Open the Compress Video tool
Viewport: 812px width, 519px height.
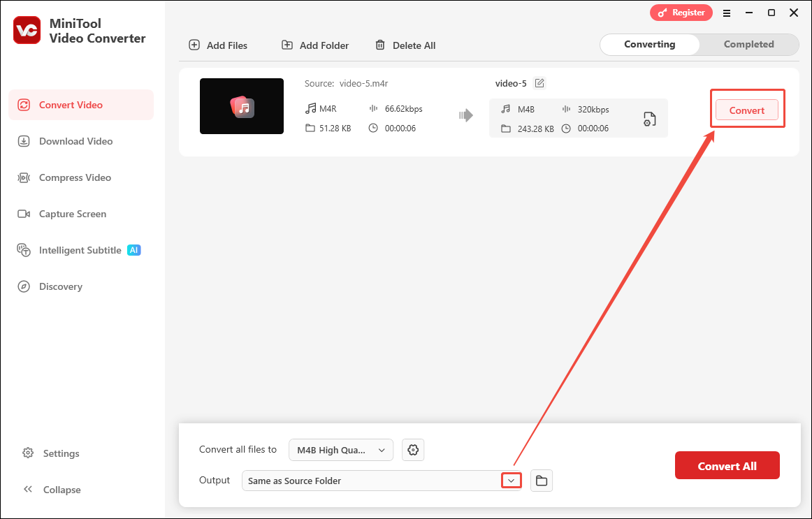[73, 177]
